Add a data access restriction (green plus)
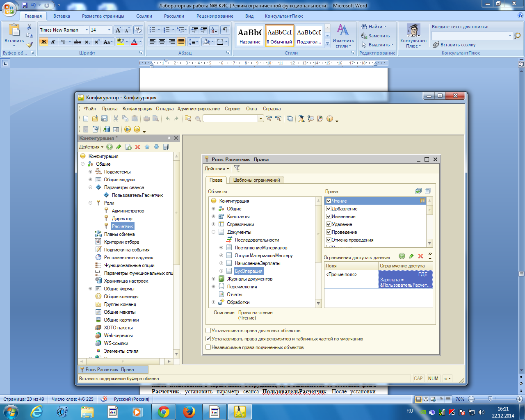This screenshot has height=420, width=525. tap(402, 256)
